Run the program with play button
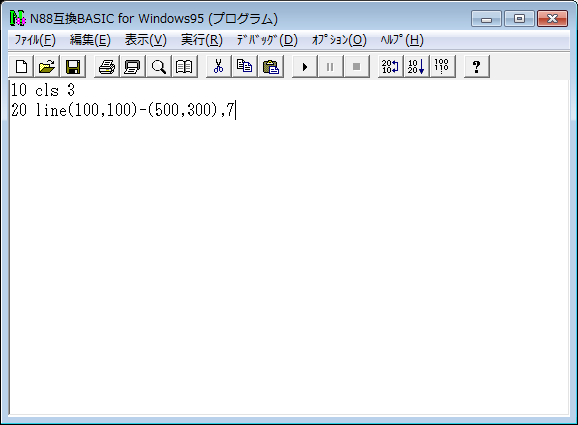 (304, 67)
